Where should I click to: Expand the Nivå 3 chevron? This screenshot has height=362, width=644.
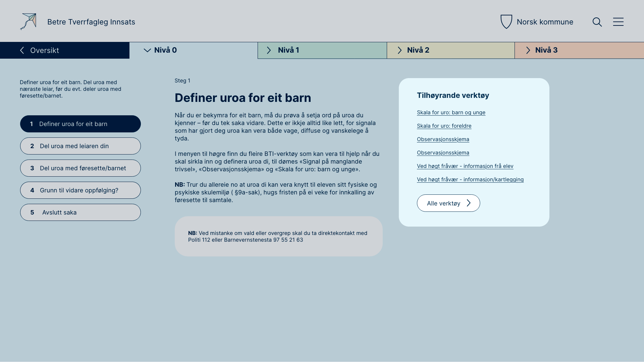click(528, 50)
